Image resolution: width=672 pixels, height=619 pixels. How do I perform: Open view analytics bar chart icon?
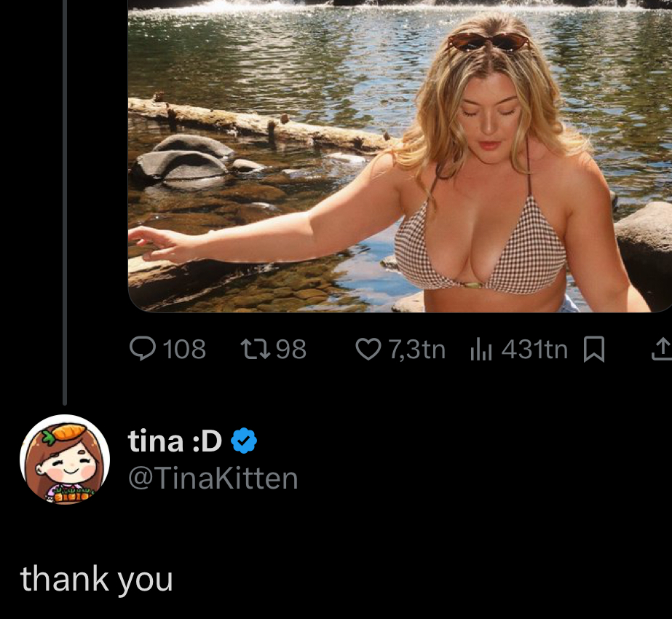[x=481, y=350]
